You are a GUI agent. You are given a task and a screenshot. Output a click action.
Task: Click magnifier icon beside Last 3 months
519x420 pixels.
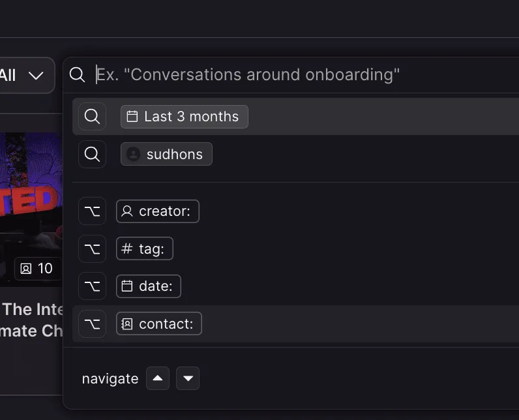(92, 117)
